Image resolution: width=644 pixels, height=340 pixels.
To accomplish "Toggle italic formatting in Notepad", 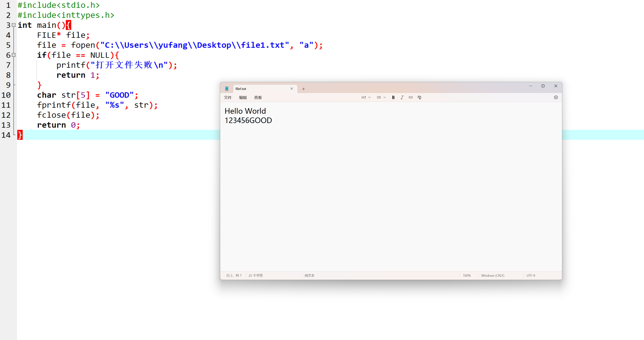I will (402, 97).
